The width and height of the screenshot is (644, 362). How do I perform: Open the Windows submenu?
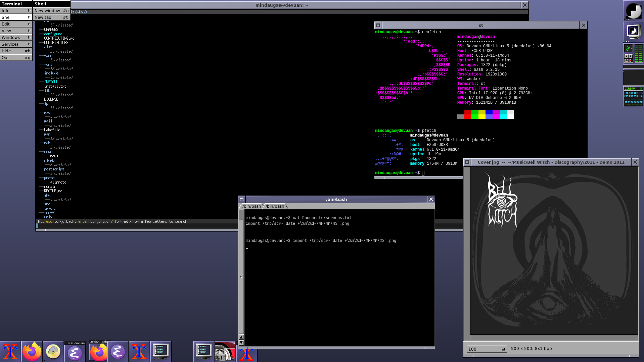coord(16,38)
